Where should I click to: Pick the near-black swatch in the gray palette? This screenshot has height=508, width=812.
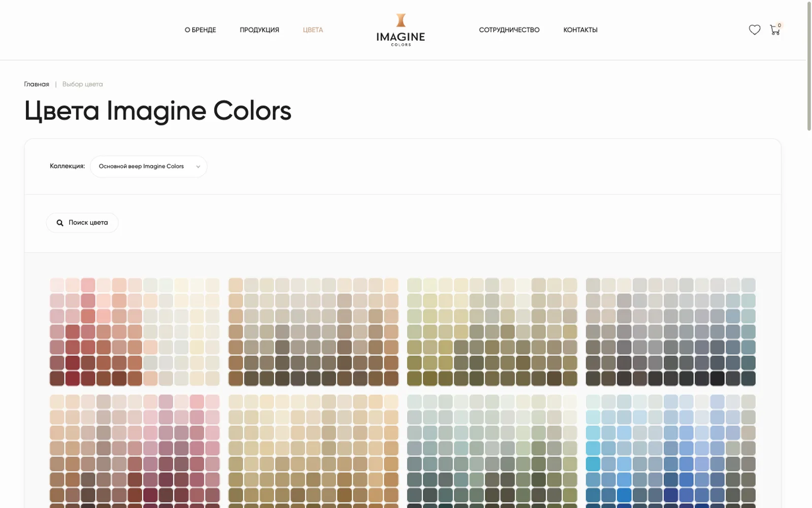coord(717,378)
